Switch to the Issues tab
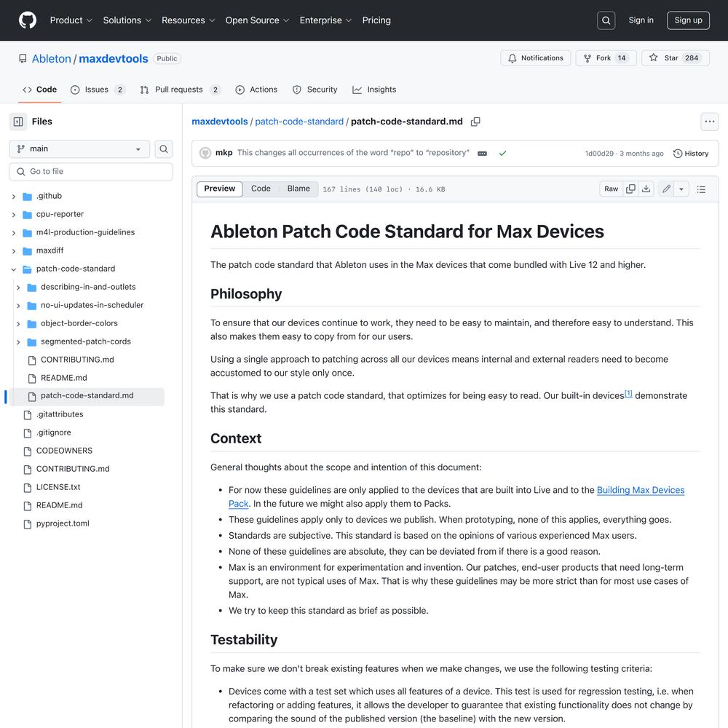 (x=98, y=90)
